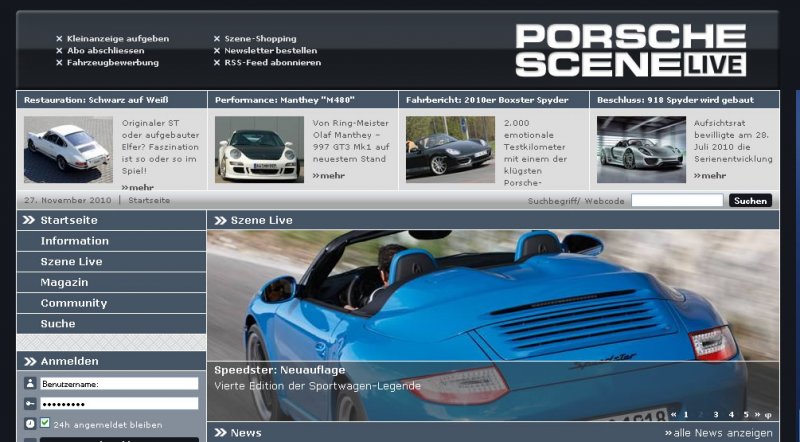Click the Porsche Scene Live logo
Image resolution: width=800 pixels, height=442 pixels.
click(x=631, y=51)
